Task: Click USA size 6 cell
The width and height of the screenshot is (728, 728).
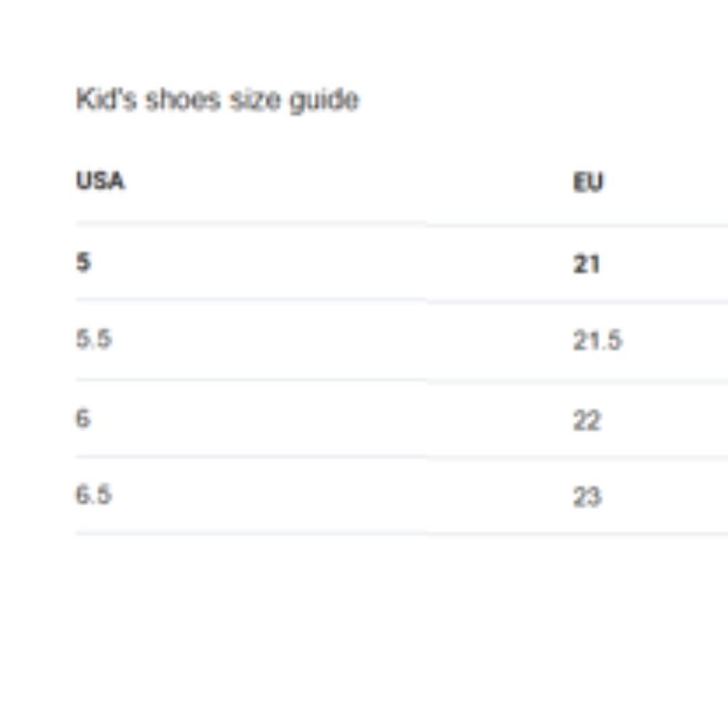Action: pos(83,419)
